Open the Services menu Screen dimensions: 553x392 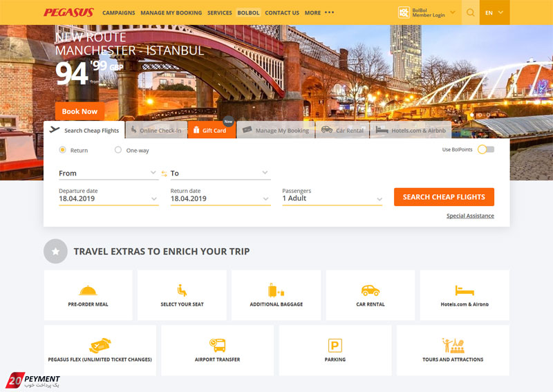[219, 12]
